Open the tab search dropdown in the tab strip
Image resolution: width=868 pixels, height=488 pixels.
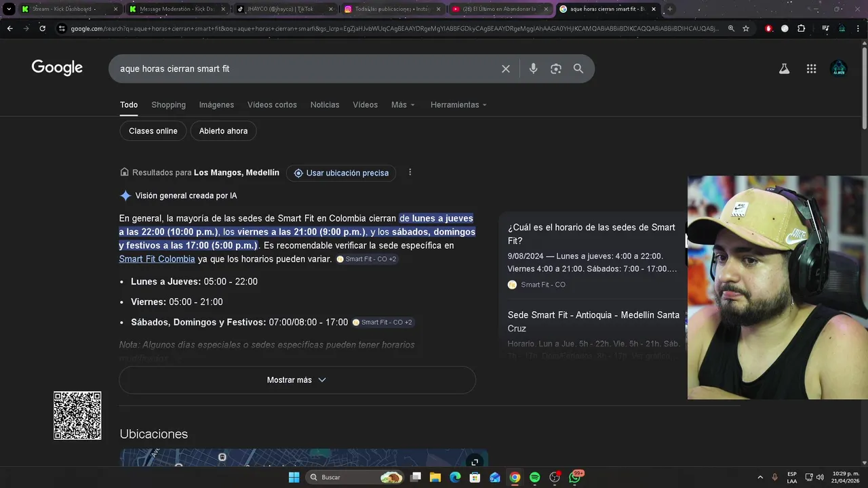9,9
